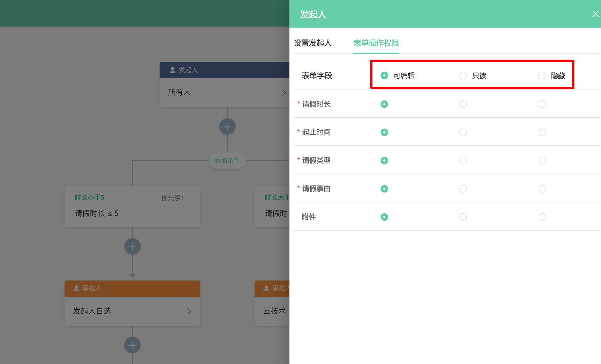Image resolution: width=601 pixels, height=364 pixels.
Task: Add node below the 发起人 card
Action: (227, 127)
